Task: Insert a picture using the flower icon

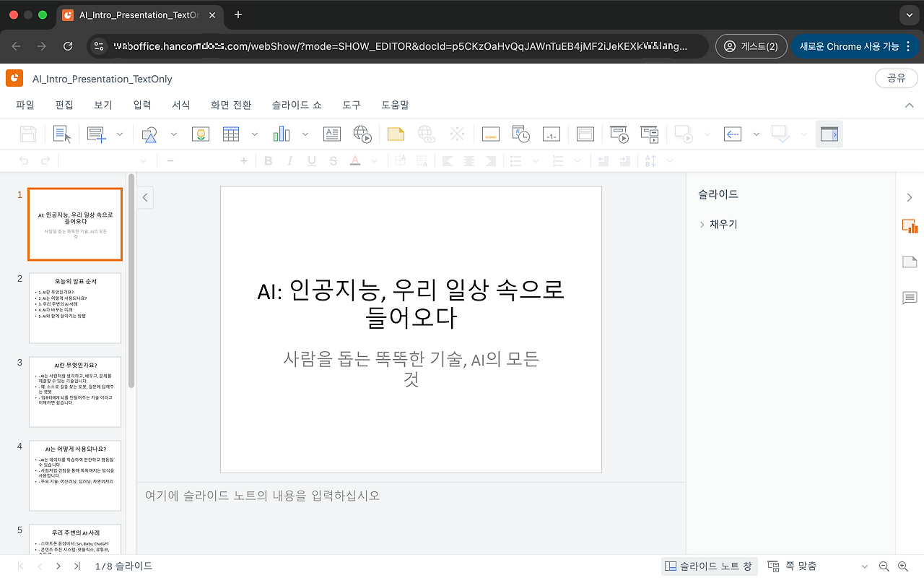Action: click(201, 134)
